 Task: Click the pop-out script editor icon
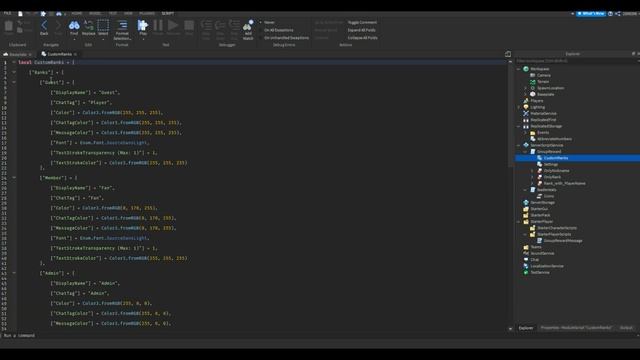(x=508, y=54)
